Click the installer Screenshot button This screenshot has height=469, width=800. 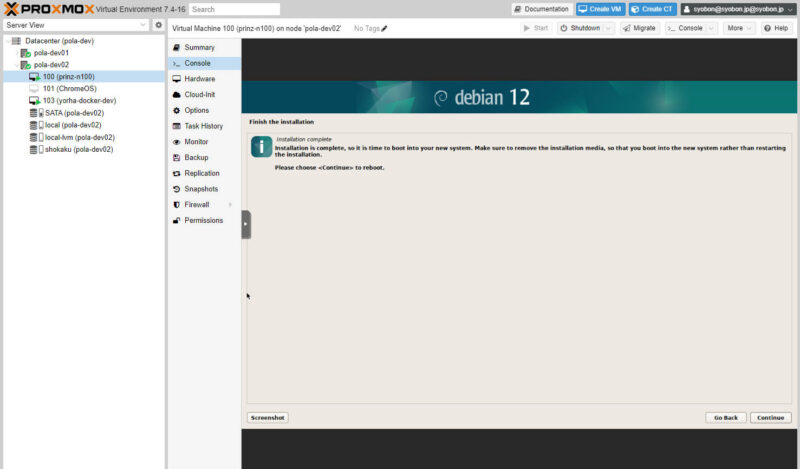267,417
